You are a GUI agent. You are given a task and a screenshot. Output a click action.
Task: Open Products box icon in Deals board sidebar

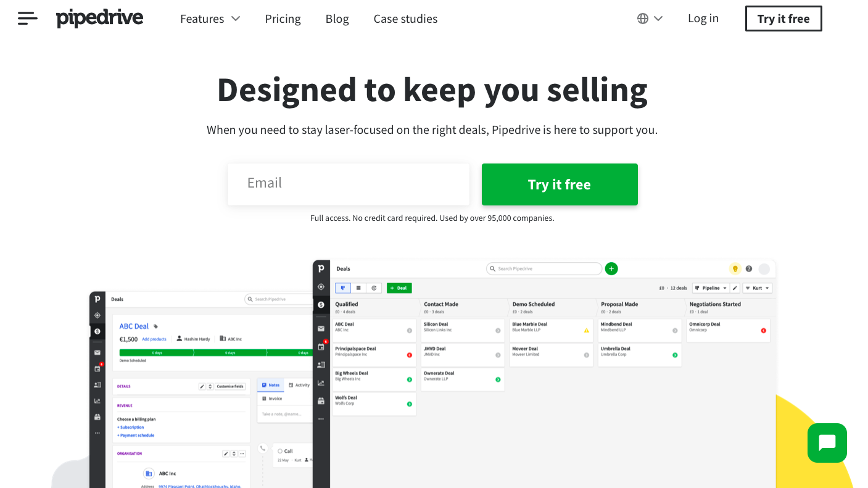click(321, 401)
